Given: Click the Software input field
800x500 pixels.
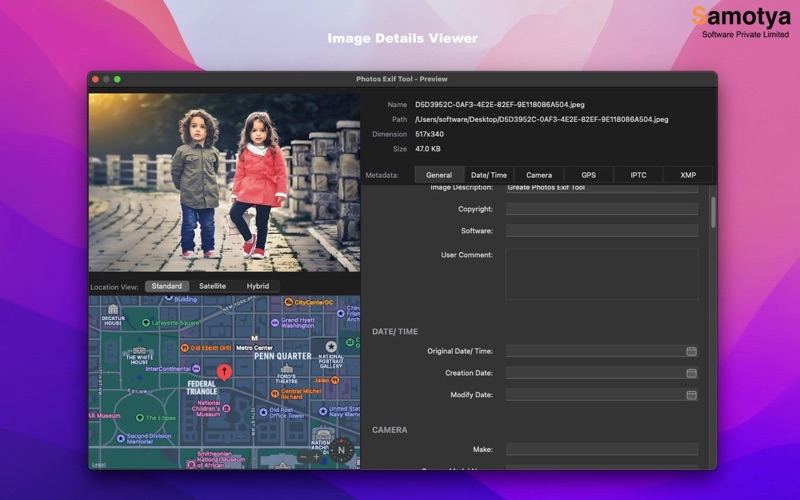Looking at the screenshot, I should 602,231.
